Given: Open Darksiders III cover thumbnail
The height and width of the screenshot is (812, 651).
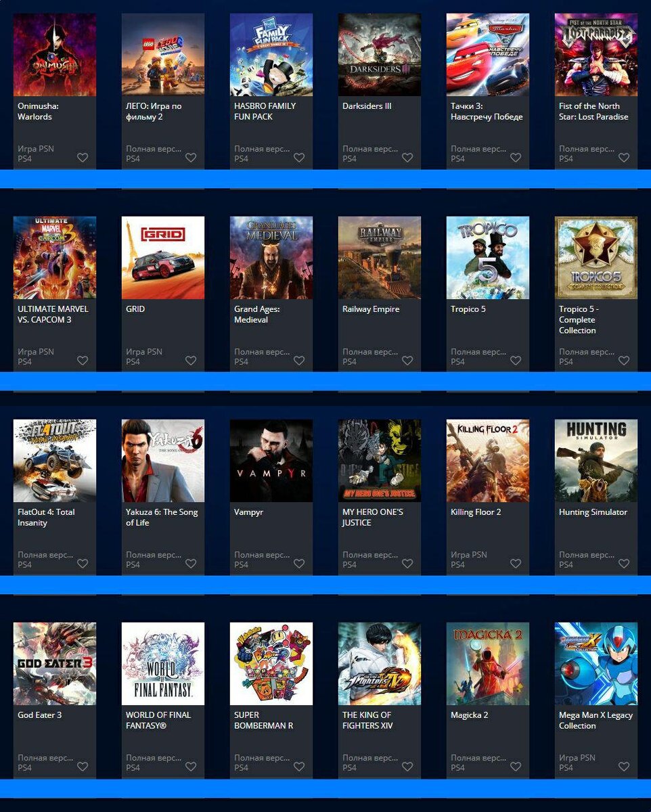Looking at the screenshot, I should tap(380, 55).
